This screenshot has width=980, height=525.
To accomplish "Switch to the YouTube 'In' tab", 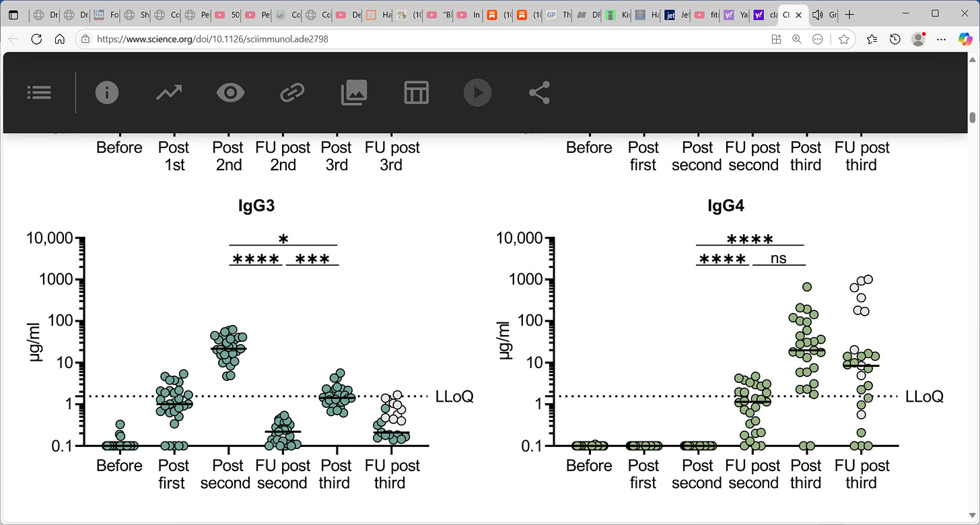I will [468, 14].
